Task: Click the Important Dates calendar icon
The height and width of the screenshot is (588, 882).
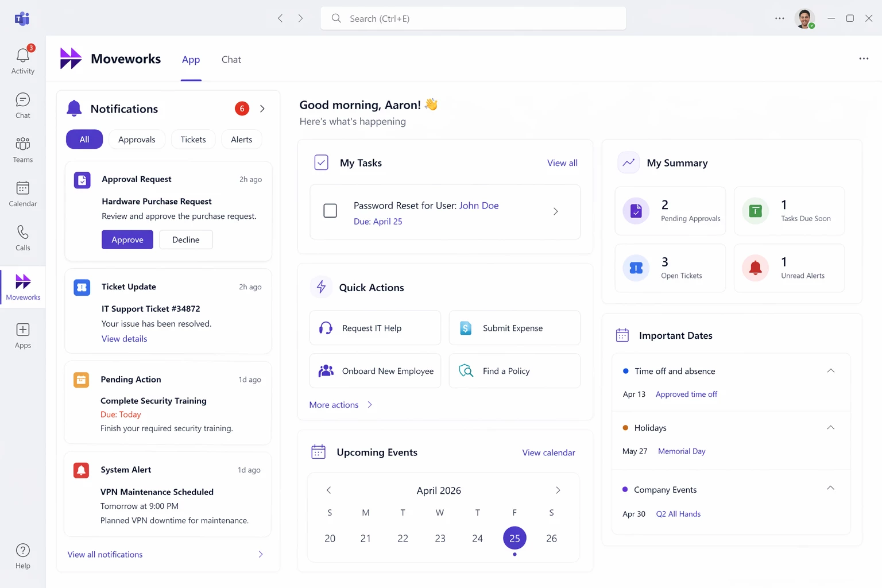Action: pos(622,335)
